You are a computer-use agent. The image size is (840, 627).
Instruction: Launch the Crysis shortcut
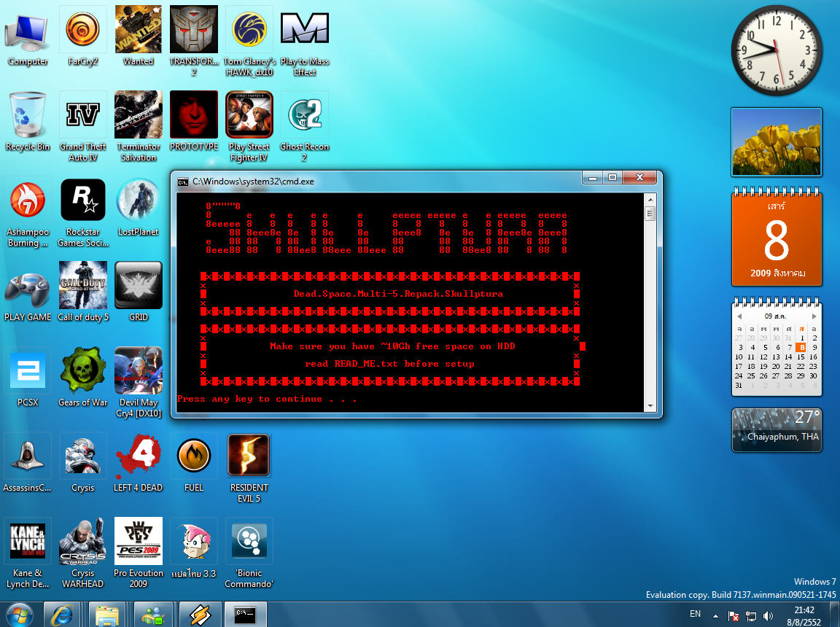tap(82, 463)
